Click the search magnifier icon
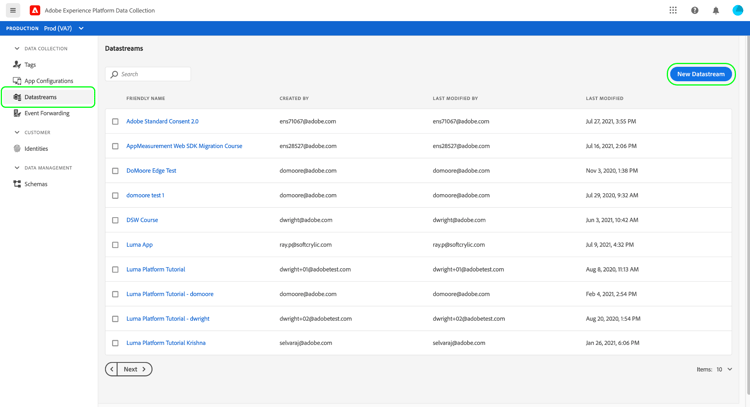The image size is (750, 407). click(x=114, y=74)
